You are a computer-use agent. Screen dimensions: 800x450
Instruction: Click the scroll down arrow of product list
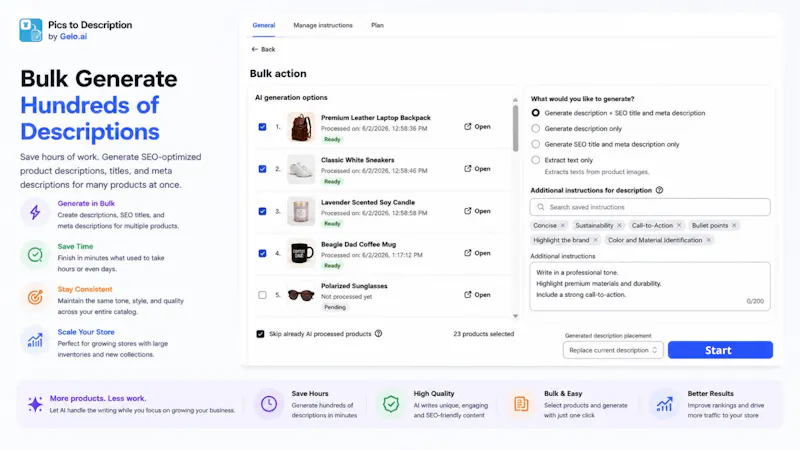pos(515,316)
